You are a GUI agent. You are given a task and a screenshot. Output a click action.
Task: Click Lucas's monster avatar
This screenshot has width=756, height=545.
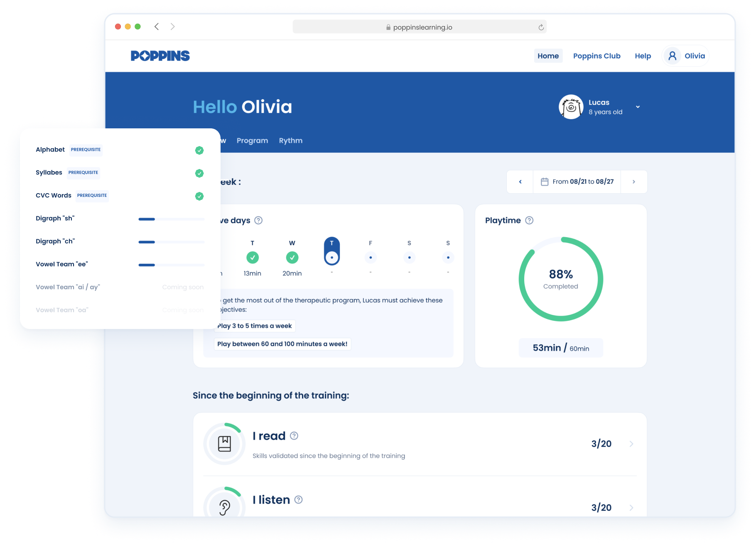[571, 107]
